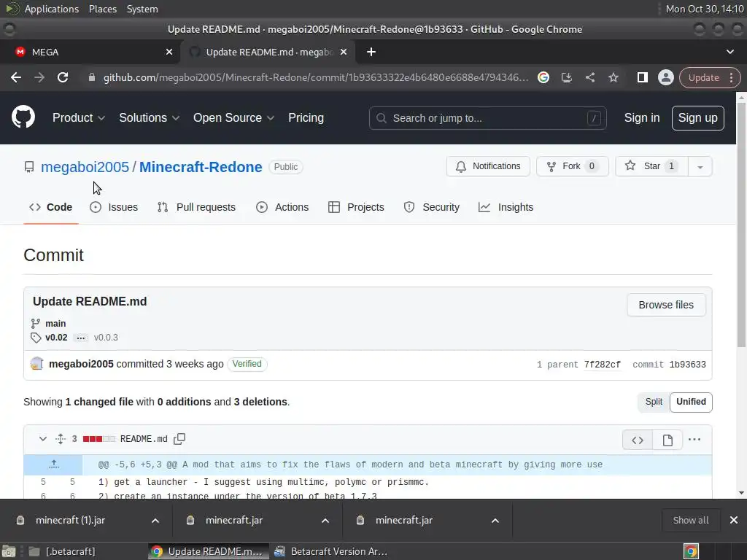
Task: Close the MEGA tab
Action: [x=169, y=52]
